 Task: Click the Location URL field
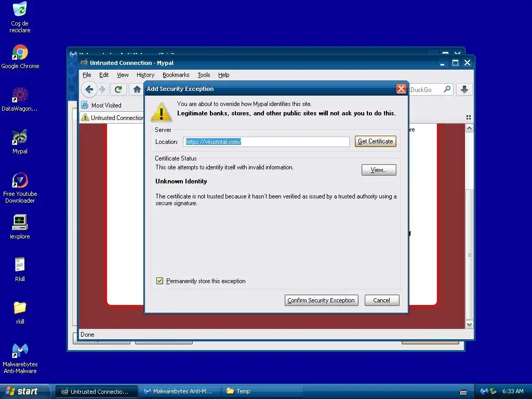pos(266,142)
